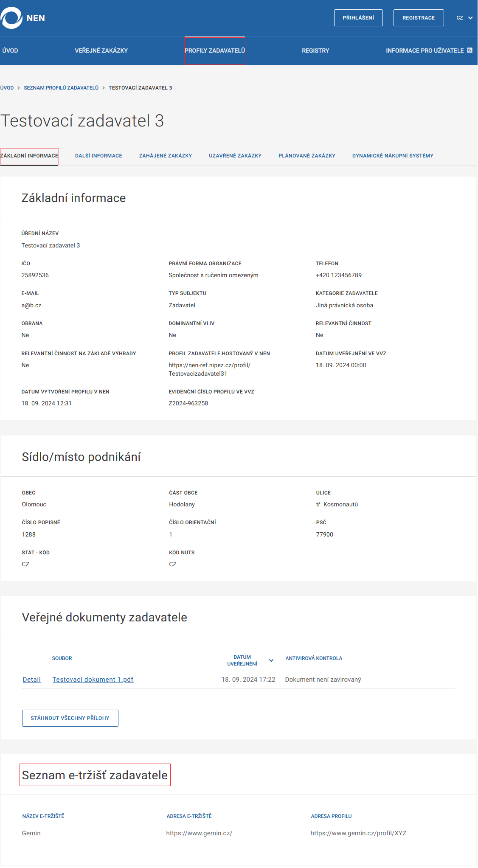Click the Přihlášení button
The height and width of the screenshot is (868, 478).
click(358, 18)
